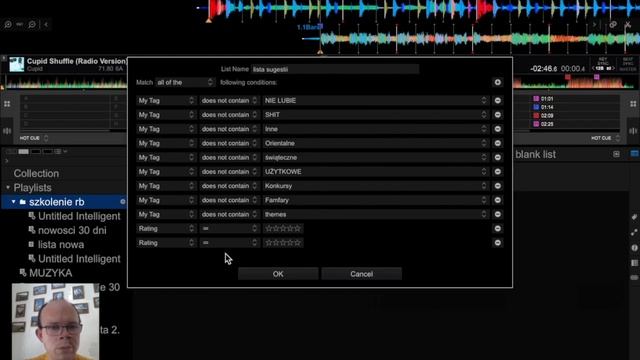This screenshot has width=640, height=360.
Task: Click left arrow icon beside zoom controls
Action: pos(46,24)
